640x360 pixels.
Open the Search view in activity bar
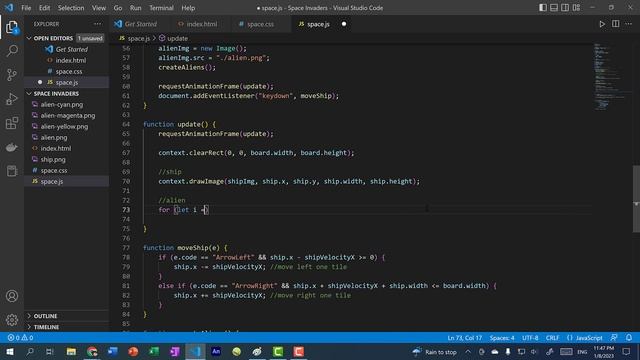point(12,51)
